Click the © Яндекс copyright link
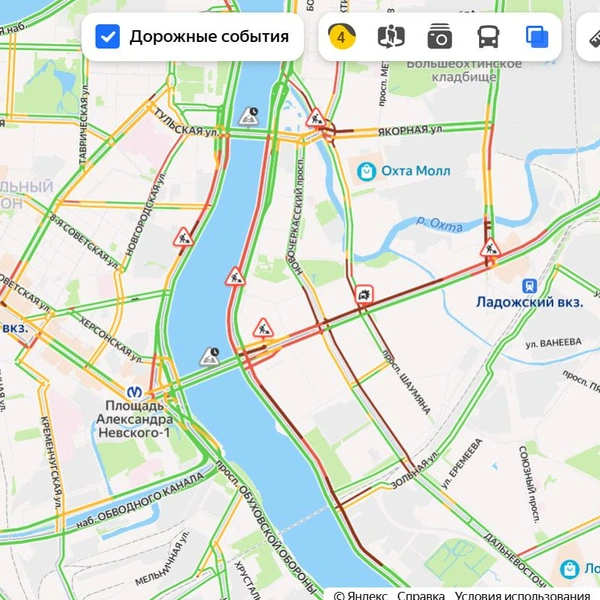 360,595
